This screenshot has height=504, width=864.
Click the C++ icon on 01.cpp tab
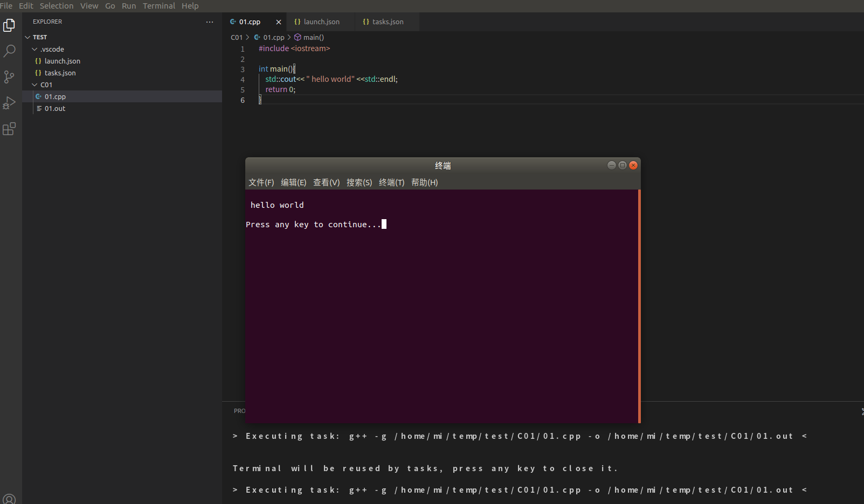pos(233,22)
